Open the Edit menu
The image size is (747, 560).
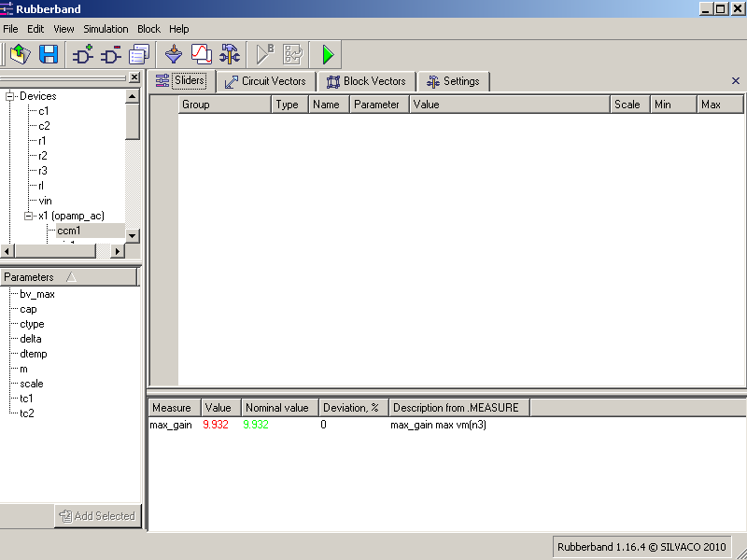[x=35, y=29]
